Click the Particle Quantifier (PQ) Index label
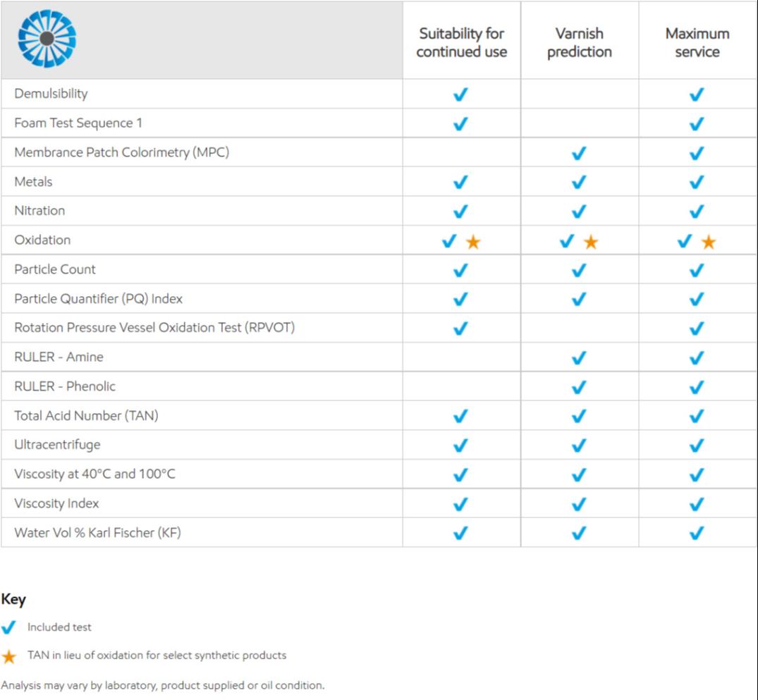Viewport: 758px width, 700px height. pos(98,299)
